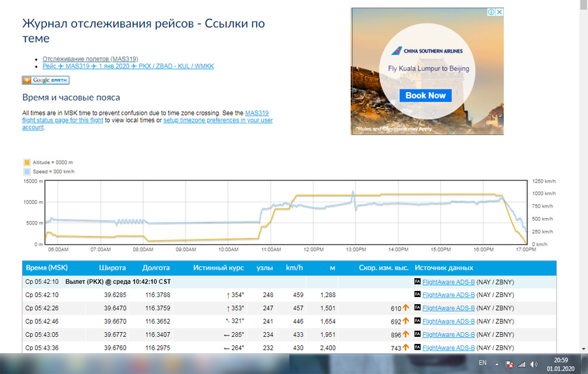Close the China Southern Airlines ad
Image resolution: width=588 pixels, height=374 pixels.
click(x=500, y=12)
